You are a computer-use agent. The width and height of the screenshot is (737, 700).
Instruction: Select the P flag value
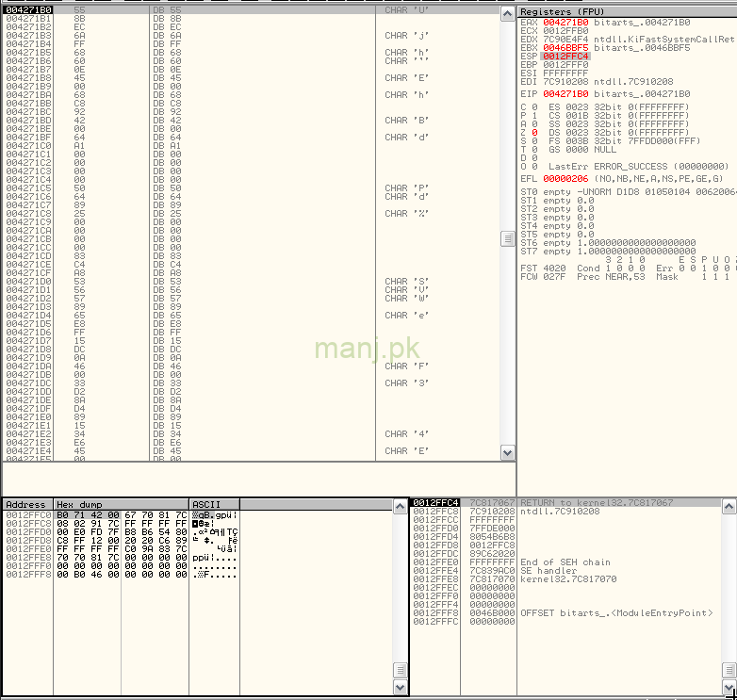(534, 115)
